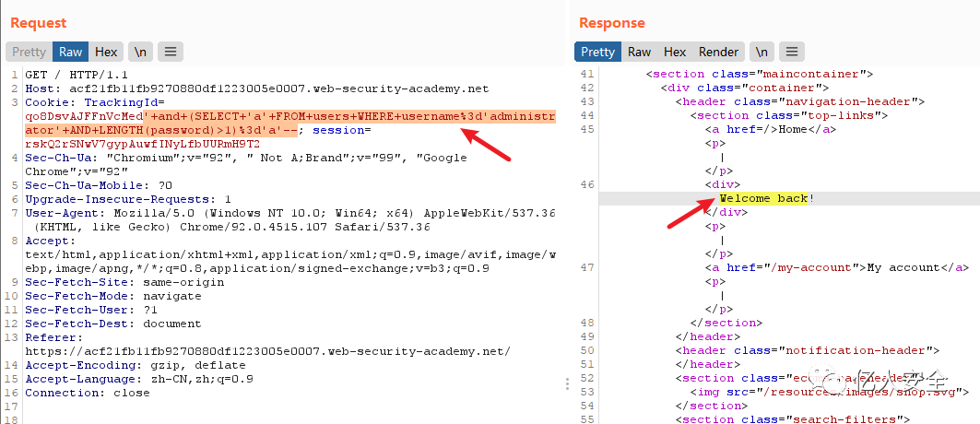Click 'Connection: close' header

tap(88, 393)
